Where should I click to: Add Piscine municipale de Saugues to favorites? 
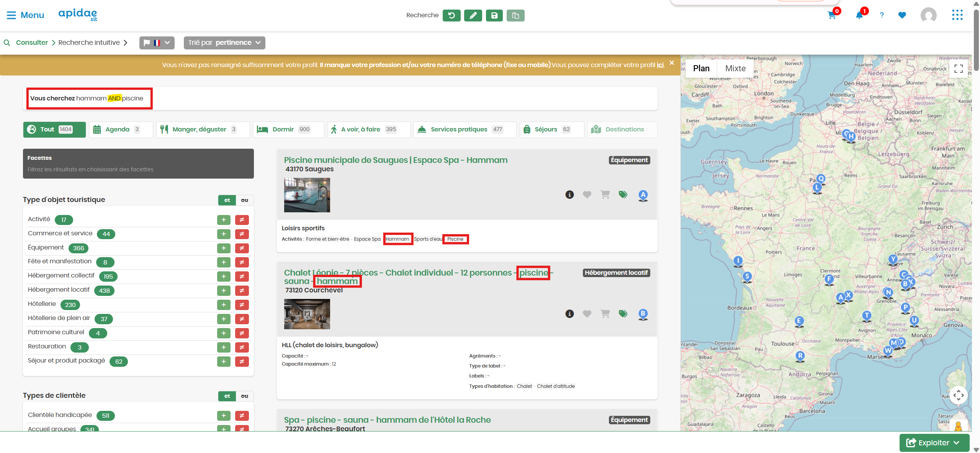[587, 195]
